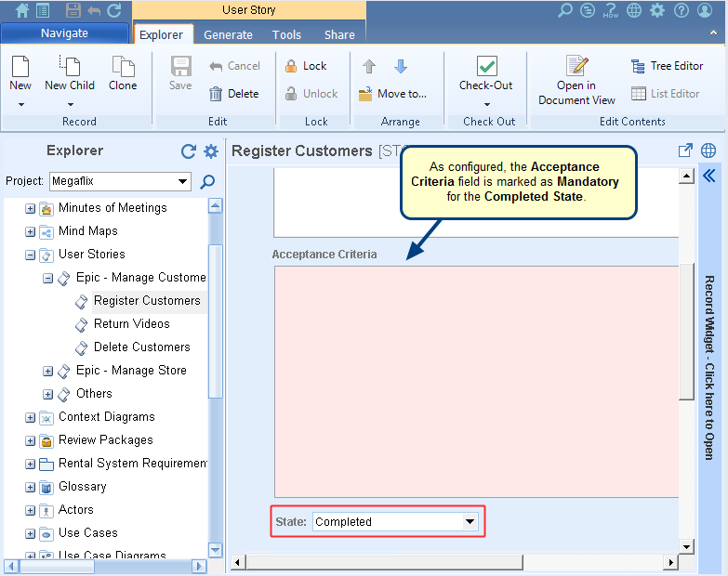The image size is (728, 576).
Task: Click inside the Acceptance Criteria field
Action: [x=477, y=382]
